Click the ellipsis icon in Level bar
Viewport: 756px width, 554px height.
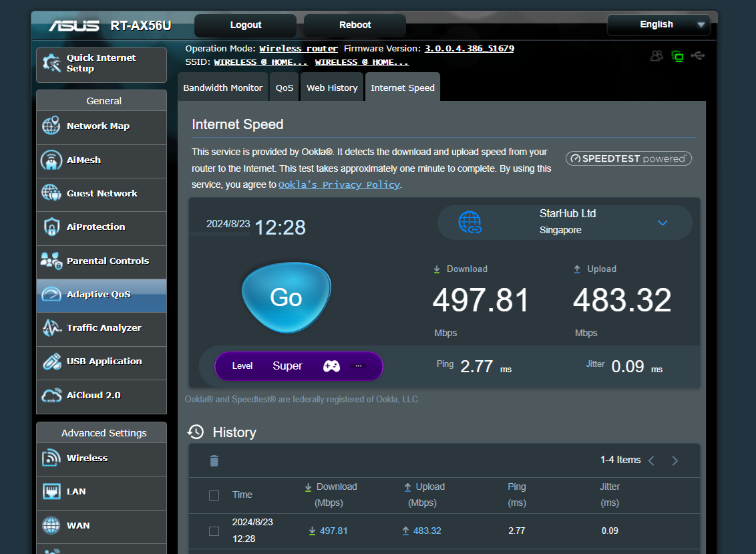pos(358,366)
